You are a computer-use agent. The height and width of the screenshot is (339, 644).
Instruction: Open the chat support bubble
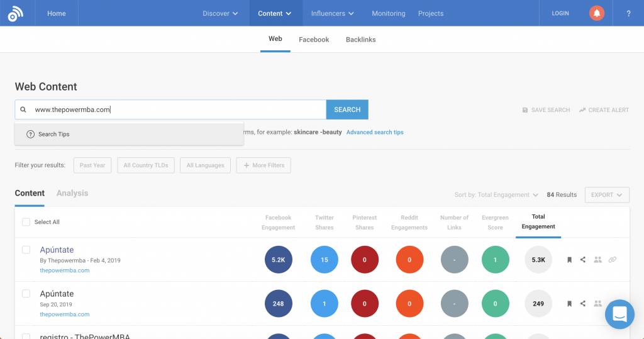coord(619,314)
